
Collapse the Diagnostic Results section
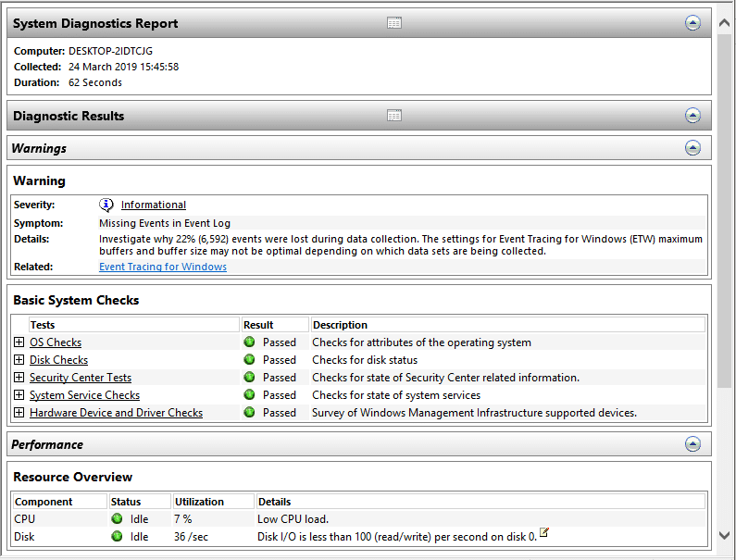pos(692,116)
